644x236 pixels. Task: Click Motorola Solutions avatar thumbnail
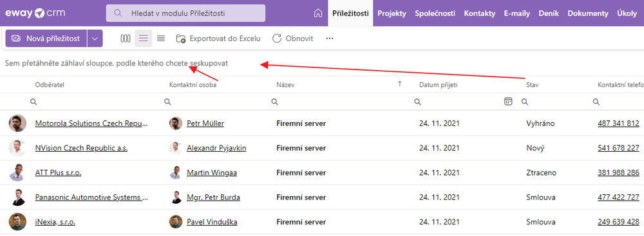tap(17, 123)
